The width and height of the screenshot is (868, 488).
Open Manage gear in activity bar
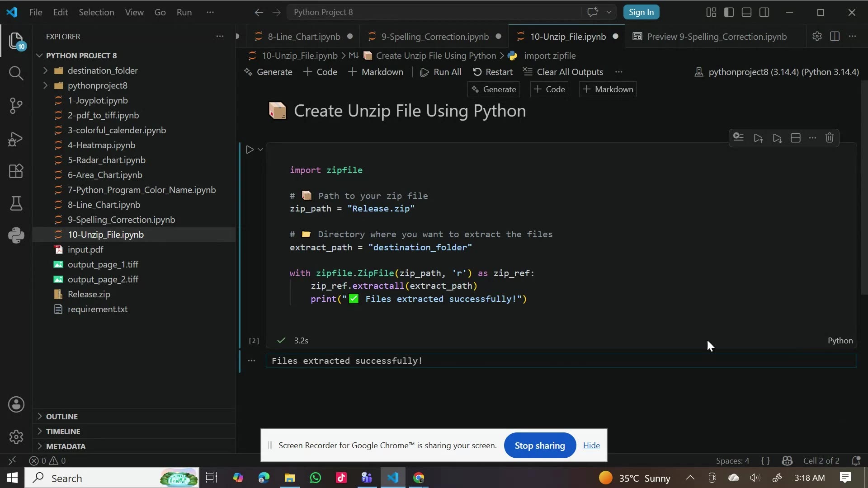pos(16,437)
